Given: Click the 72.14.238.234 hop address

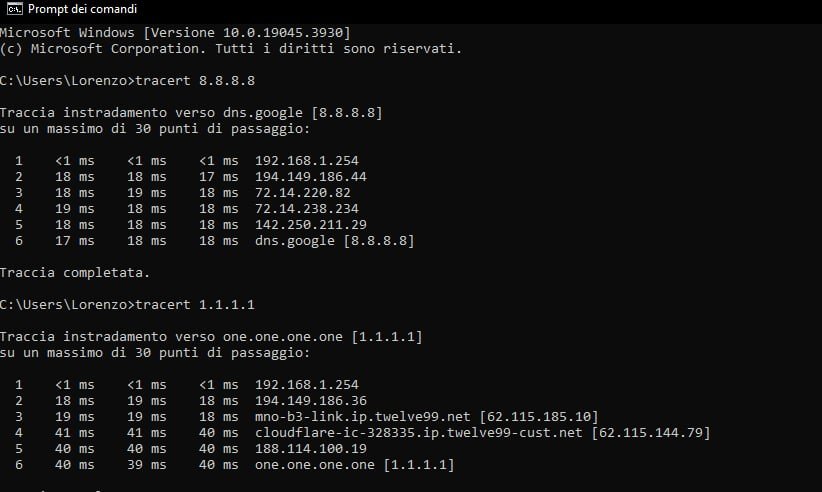Looking at the screenshot, I should (x=307, y=209).
